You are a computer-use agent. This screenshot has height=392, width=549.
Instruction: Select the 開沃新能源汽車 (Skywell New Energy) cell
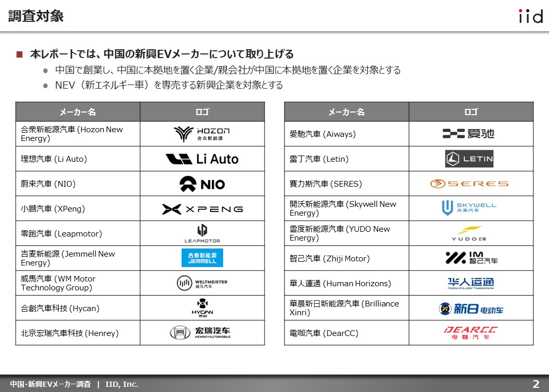point(347,208)
